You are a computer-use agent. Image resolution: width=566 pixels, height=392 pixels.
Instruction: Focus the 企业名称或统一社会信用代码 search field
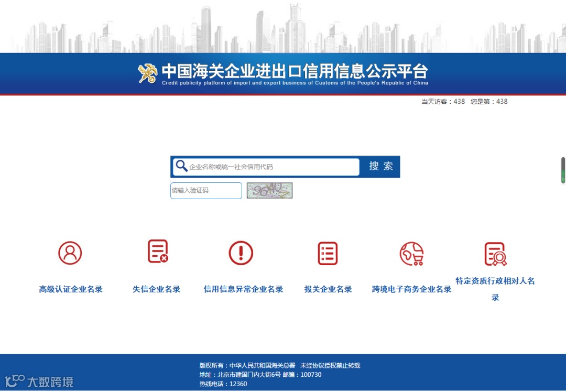coord(266,167)
